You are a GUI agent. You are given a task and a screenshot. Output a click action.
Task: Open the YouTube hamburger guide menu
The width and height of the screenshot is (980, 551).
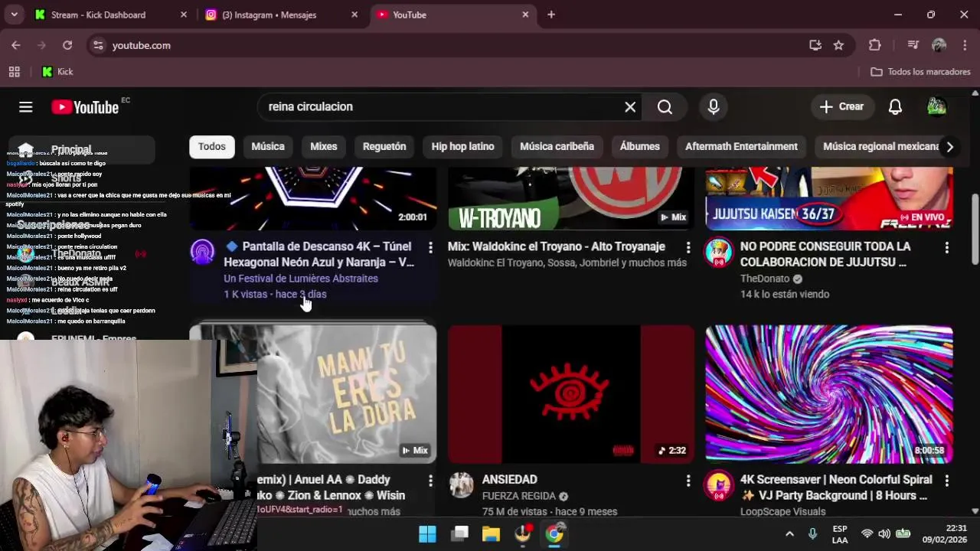26,107
